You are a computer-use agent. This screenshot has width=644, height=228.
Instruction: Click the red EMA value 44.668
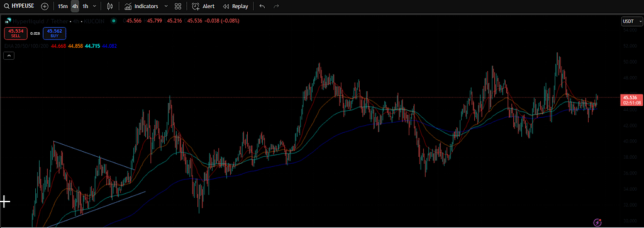point(58,46)
